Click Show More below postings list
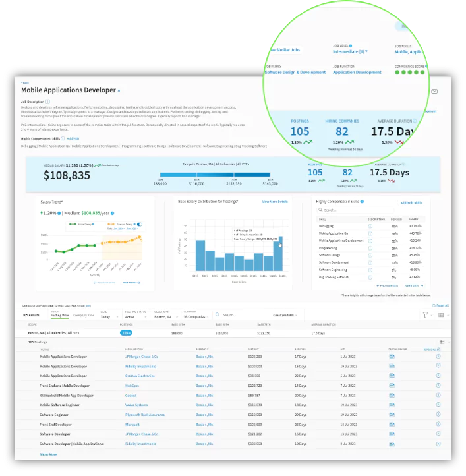Viewport: 466px width, 476px height. tap(48, 454)
